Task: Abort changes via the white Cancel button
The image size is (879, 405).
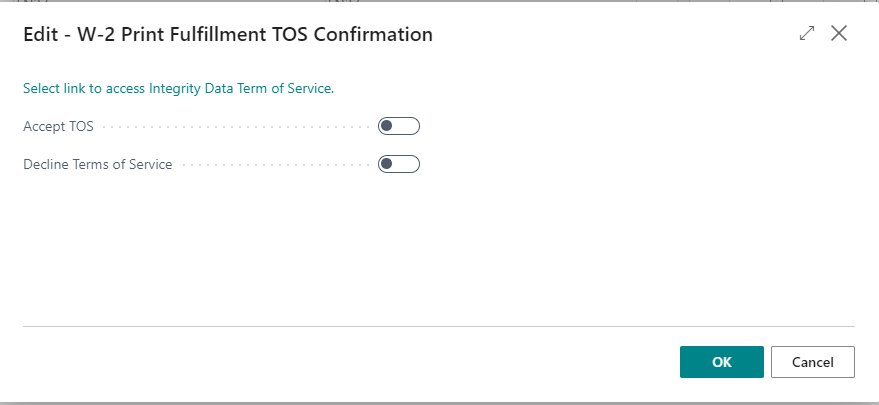Action: pos(812,362)
